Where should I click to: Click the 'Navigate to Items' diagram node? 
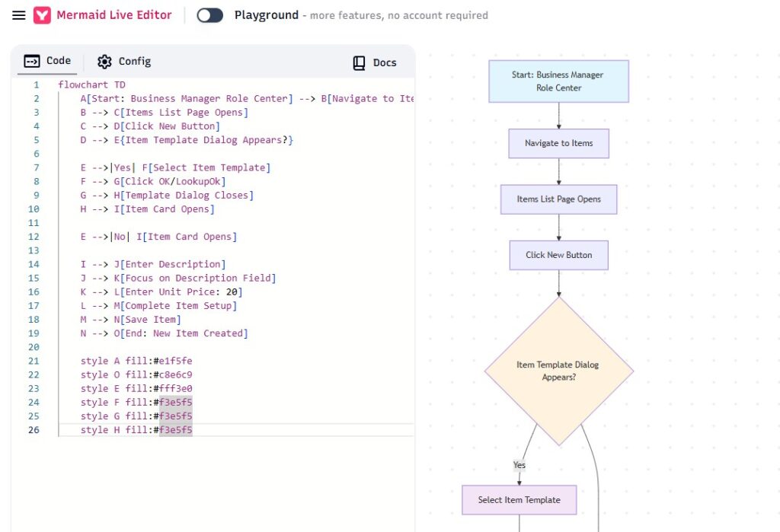(558, 143)
